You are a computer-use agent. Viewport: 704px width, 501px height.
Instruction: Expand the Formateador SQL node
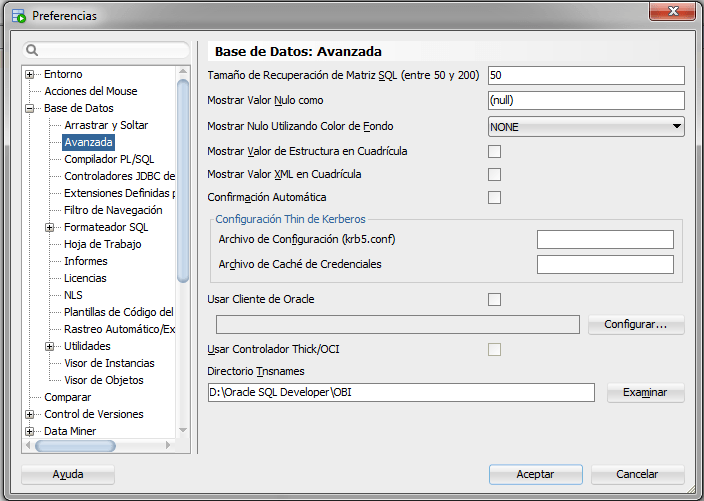pos(50,228)
